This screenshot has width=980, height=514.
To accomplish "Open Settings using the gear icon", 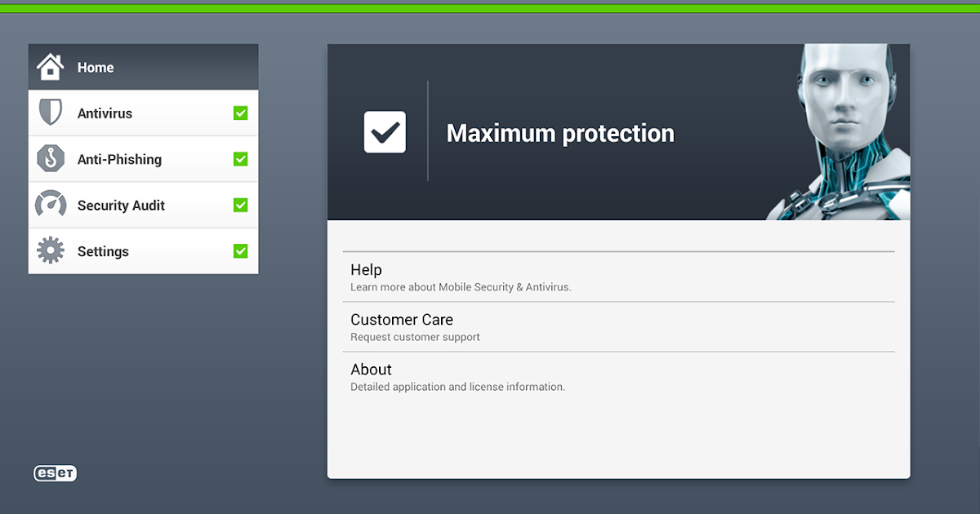I will 51,250.
